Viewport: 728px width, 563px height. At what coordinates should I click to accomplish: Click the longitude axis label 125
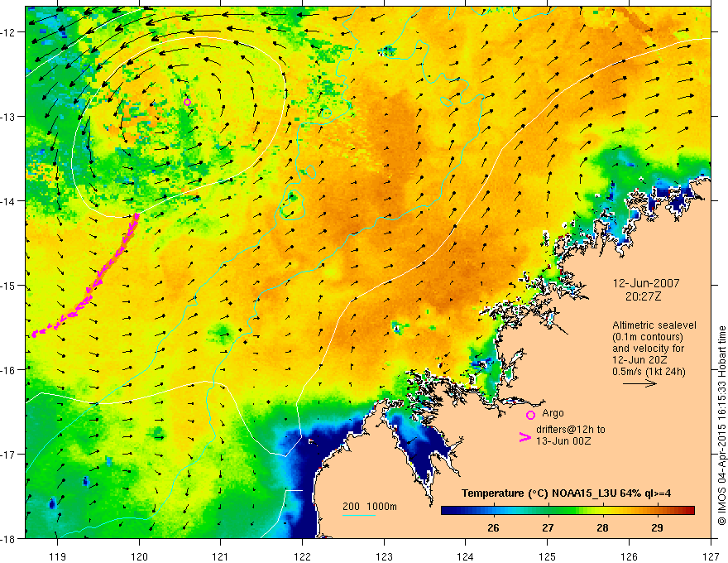click(x=548, y=556)
